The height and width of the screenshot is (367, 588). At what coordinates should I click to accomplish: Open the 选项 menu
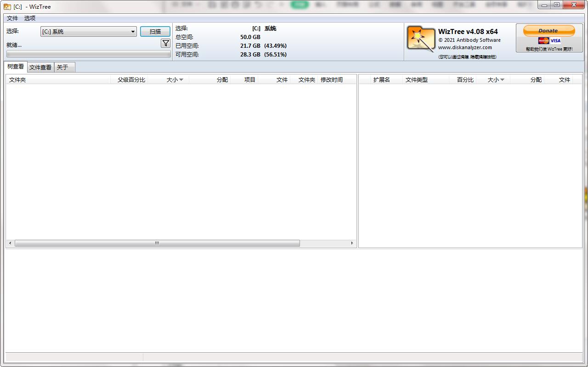click(29, 18)
